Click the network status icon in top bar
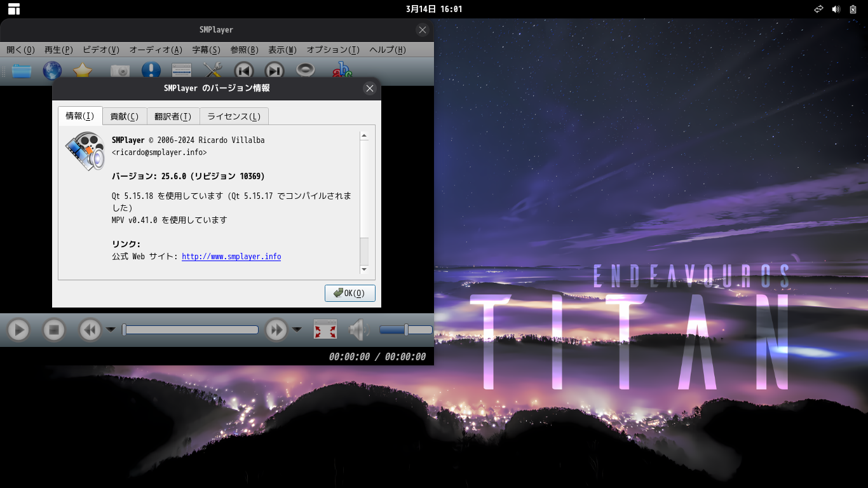This screenshot has width=868, height=488. click(x=819, y=9)
